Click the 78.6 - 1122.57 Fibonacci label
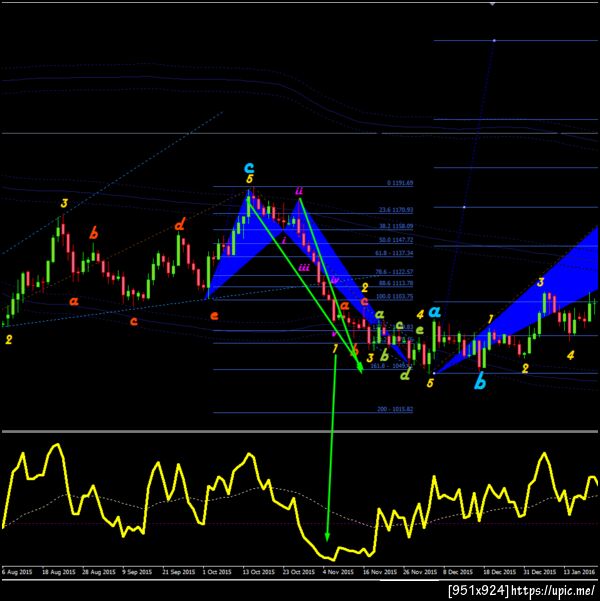Image resolution: width=600 pixels, height=601 pixels. tap(394, 272)
